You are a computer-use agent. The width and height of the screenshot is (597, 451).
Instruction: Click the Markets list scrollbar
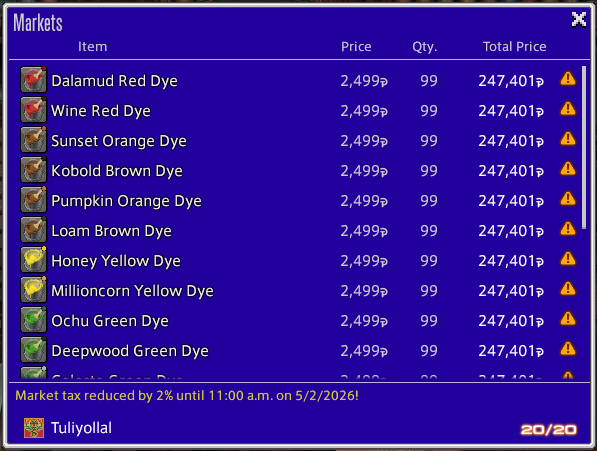click(584, 148)
